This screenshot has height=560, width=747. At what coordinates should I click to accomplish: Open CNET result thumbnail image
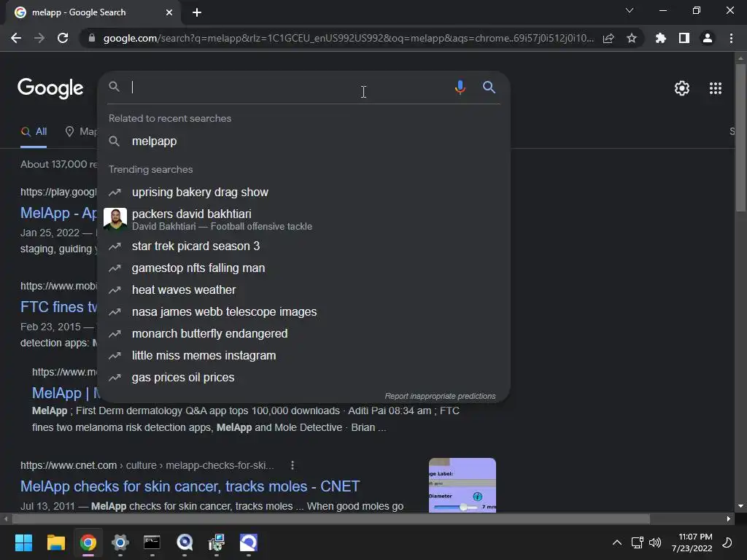click(462, 485)
